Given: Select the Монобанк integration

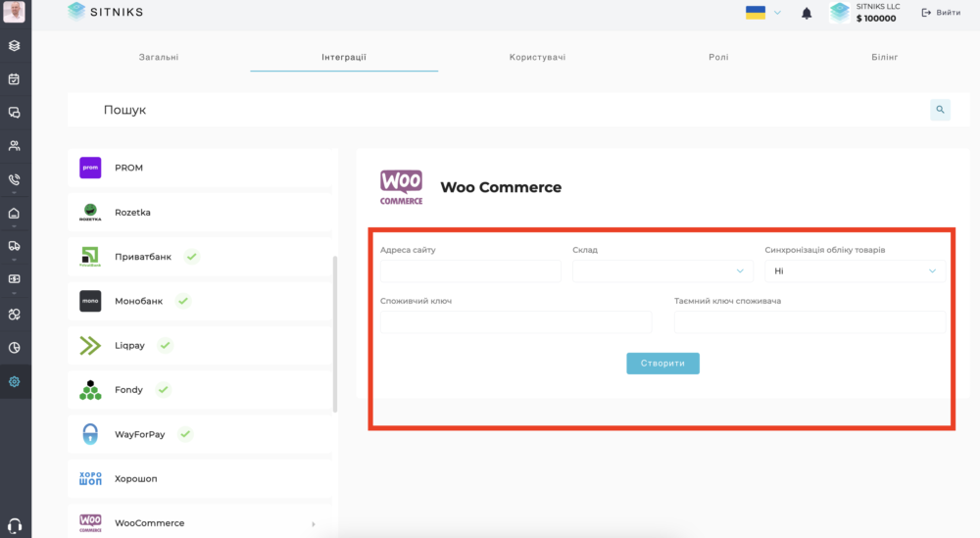Looking at the screenshot, I should click(200, 301).
